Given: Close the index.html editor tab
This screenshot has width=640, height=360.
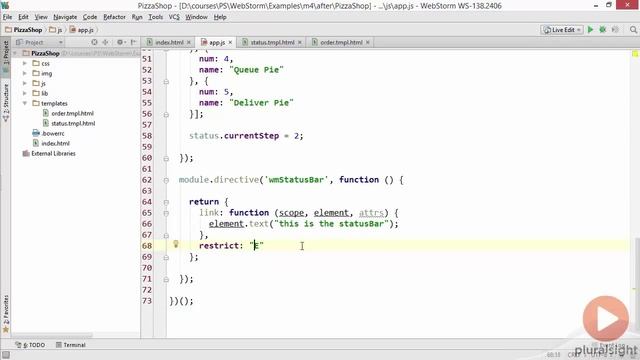Looking at the screenshot, I should click(189, 42).
